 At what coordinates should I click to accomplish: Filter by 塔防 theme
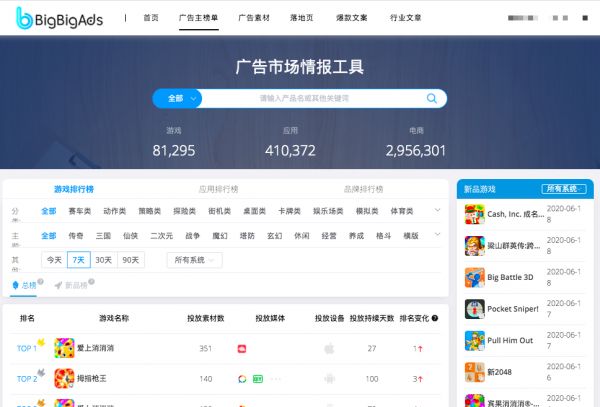[x=247, y=236]
